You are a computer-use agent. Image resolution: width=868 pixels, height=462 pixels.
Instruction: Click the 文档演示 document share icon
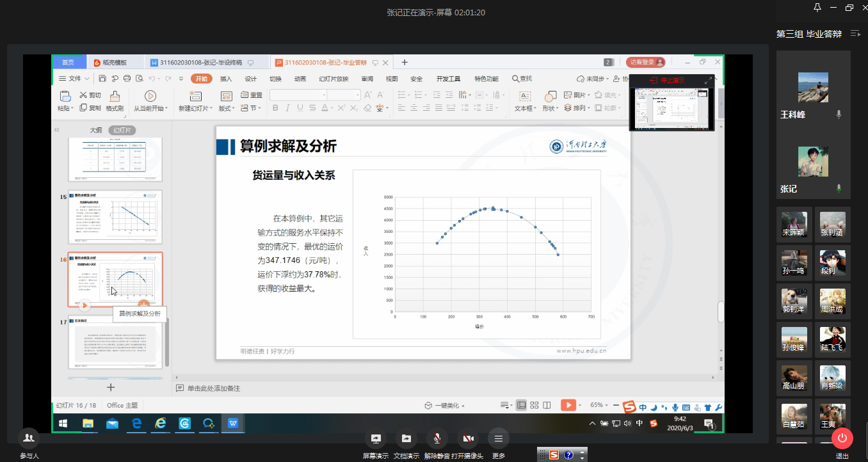(406, 438)
